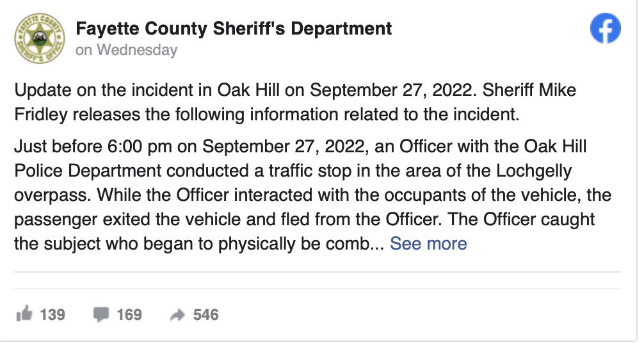
Task: Select the 546 shares count
Action: point(205,315)
